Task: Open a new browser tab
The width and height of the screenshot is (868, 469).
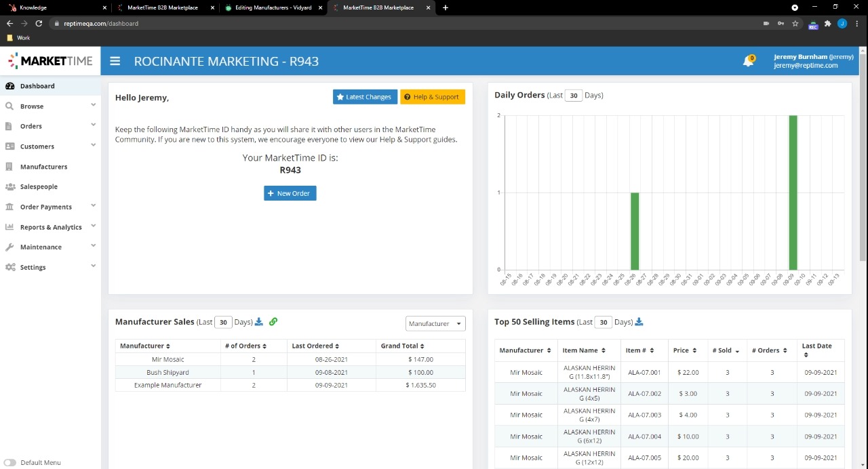Action: 445,7
